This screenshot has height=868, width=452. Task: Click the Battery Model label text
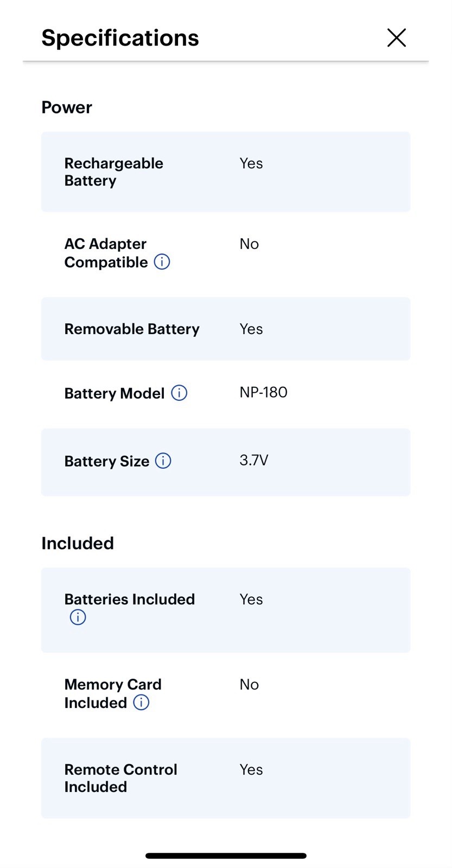coord(114,393)
